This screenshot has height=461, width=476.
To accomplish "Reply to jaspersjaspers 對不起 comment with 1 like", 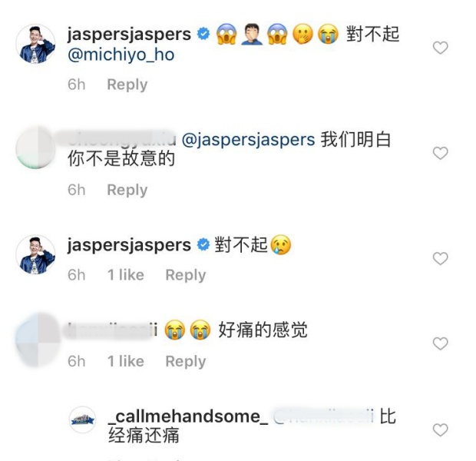I will (186, 275).
